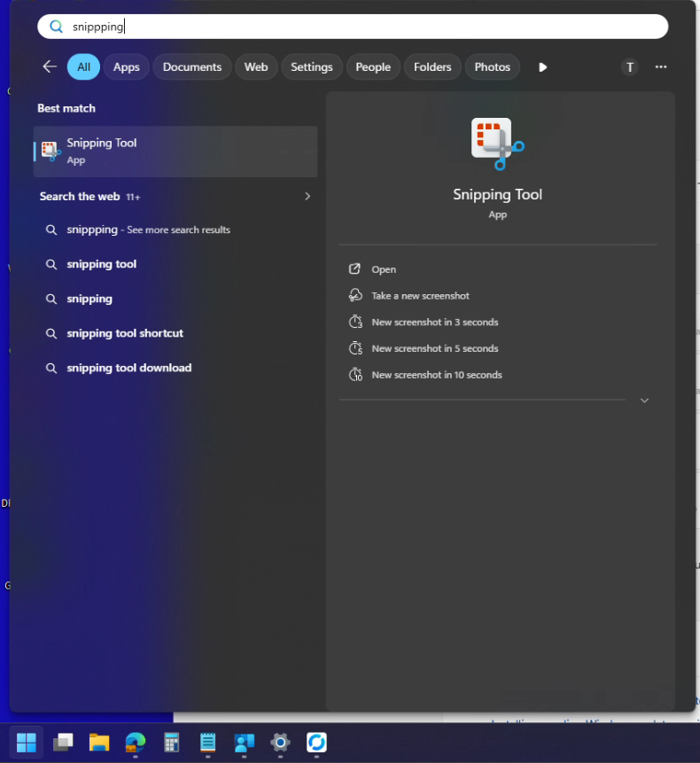Click the magnifier icon in search box
700x763 pixels.
[x=56, y=27]
